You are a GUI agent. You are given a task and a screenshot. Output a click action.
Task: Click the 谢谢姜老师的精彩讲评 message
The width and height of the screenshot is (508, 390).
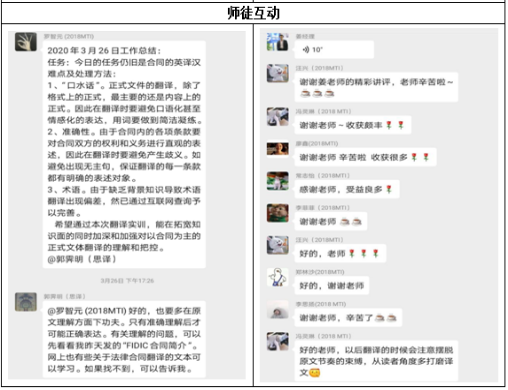376,87
